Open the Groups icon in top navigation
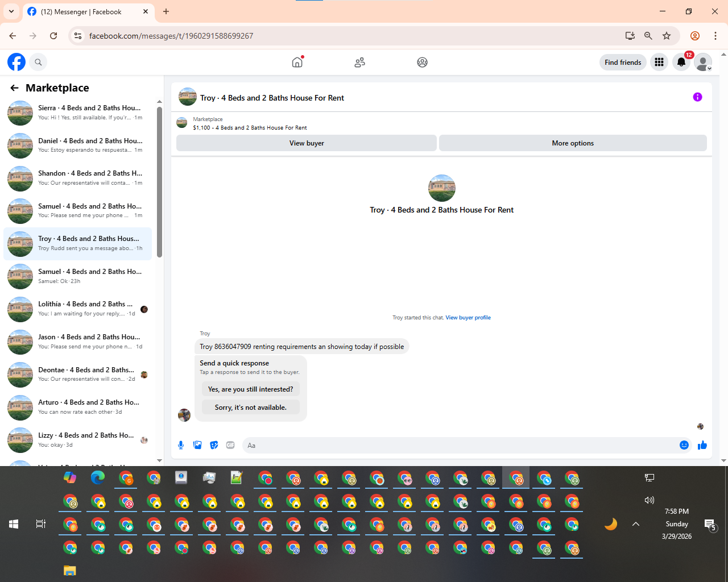Image resolution: width=728 pixels, height=582 pixels. [422, 62]
